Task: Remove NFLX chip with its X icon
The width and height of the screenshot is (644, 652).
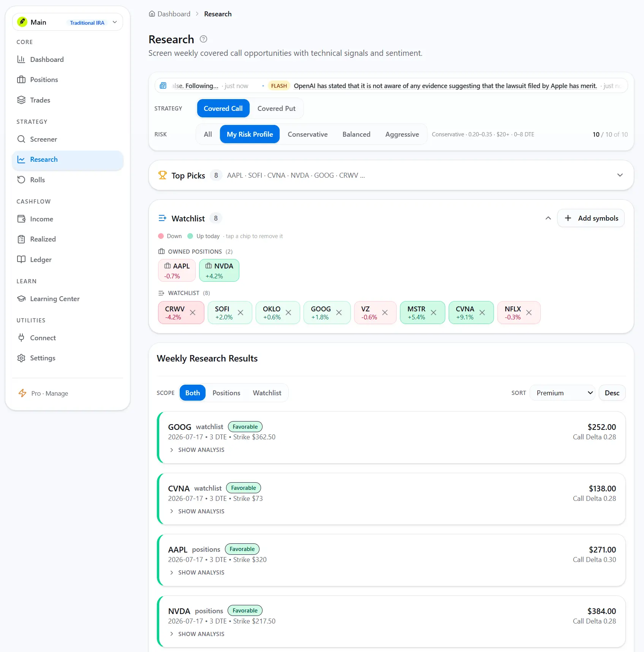Action: point(529,313)
